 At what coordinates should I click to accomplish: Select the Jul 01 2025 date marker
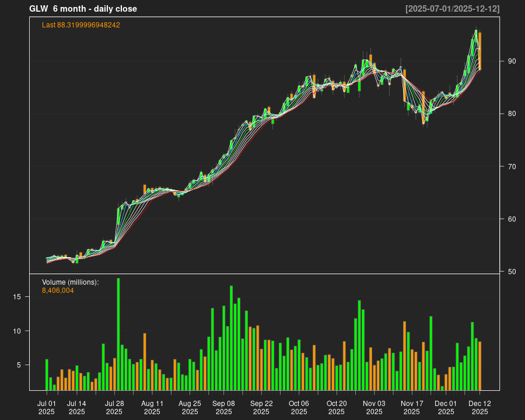pyautogui.click(x=47, y=407)
